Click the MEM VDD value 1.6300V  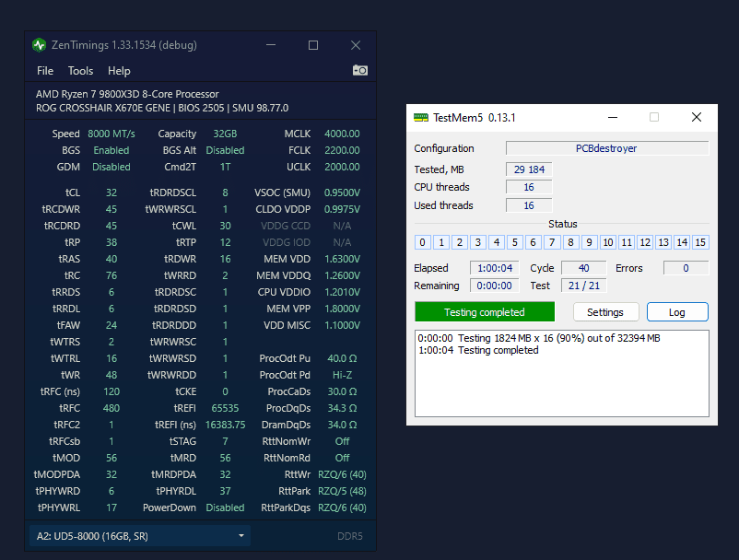pos(342,259)
